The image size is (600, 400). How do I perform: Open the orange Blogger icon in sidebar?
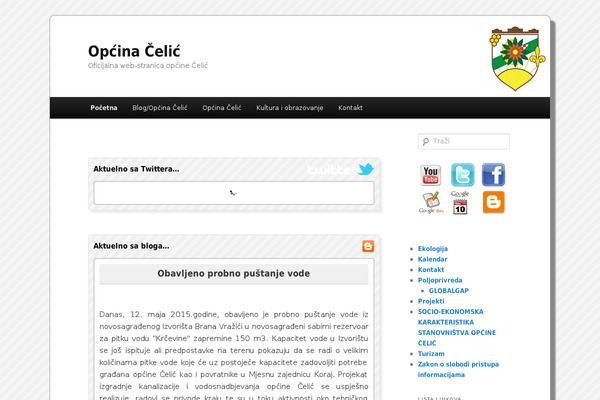pyautogui.click(x=493, y=202)
